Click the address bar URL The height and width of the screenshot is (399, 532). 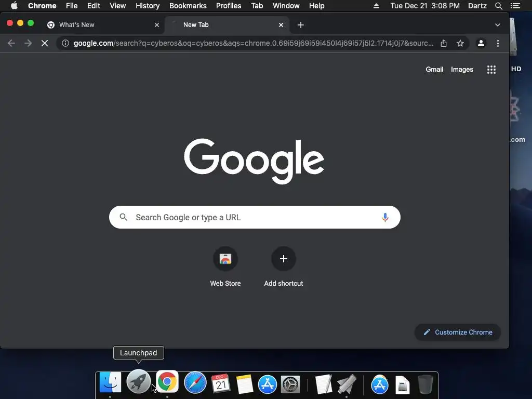pyautogui.click(x=254, y=43)
